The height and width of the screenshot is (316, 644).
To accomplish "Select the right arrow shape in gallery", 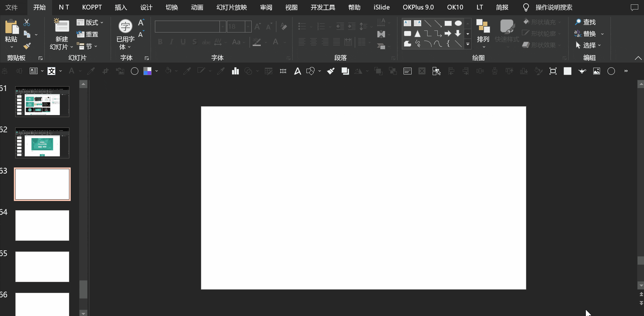I will click(x=448, y=33).
